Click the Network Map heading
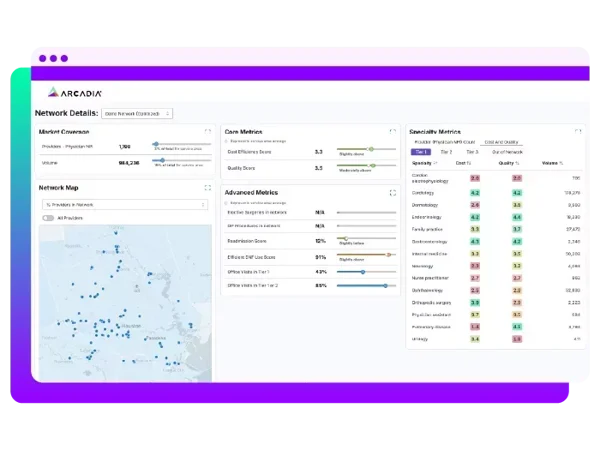The image size is (600, 450). coord(59,188)
